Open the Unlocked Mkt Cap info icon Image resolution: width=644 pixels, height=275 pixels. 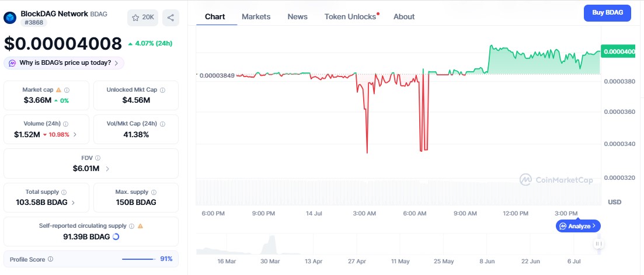click(x=163, y=90)
